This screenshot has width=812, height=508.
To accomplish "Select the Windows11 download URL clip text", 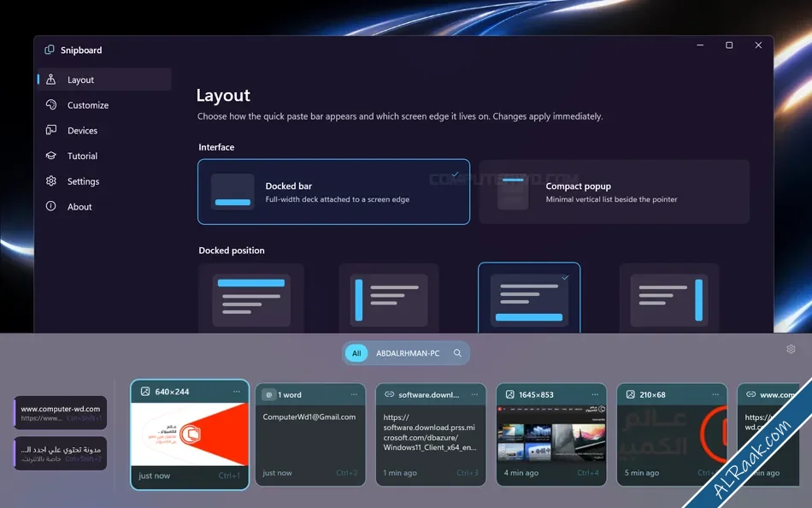I will pyautogui.click(x=429, y=433).
